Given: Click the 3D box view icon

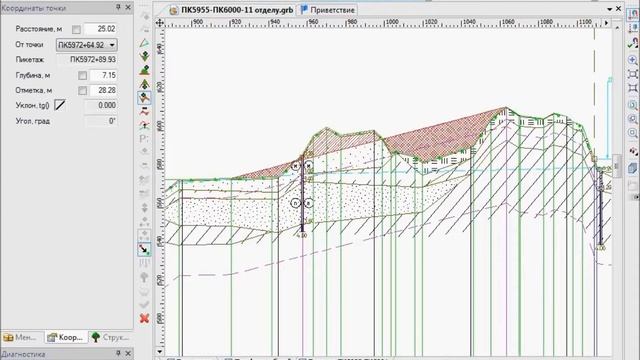Looking at the screenshot, I should (x=633, y=168).
